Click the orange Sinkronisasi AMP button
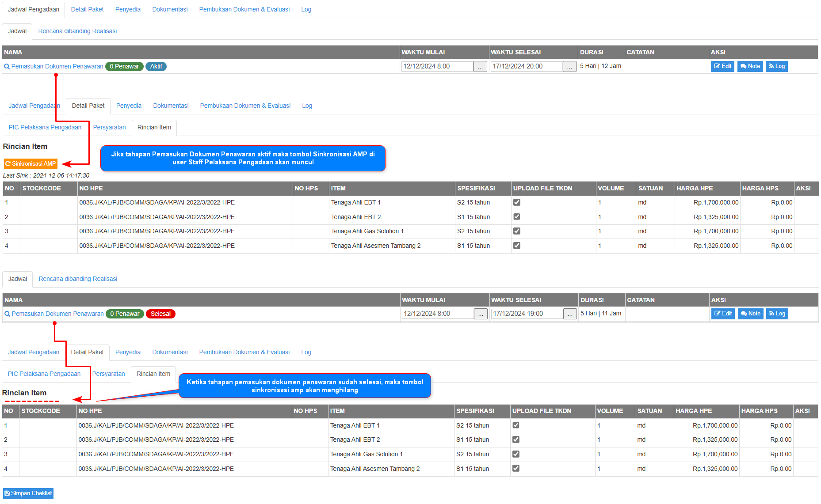Viewport: 821px width, 504px height. click(x=31, y=163)
